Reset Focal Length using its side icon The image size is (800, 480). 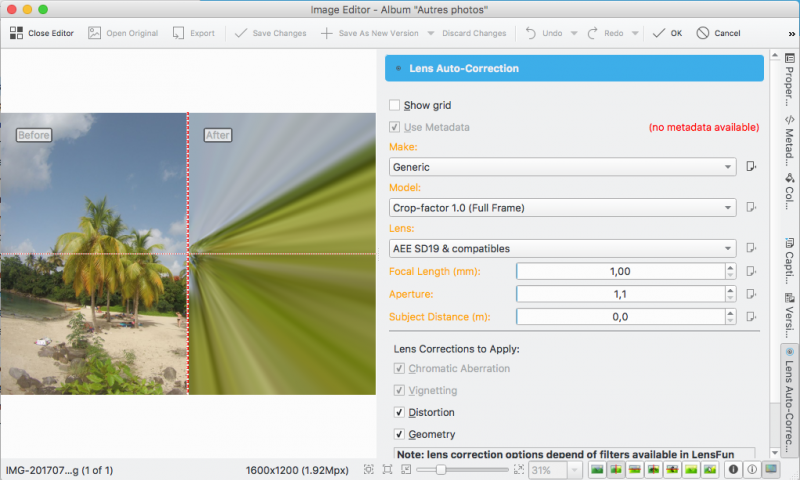tap(751, 271)
